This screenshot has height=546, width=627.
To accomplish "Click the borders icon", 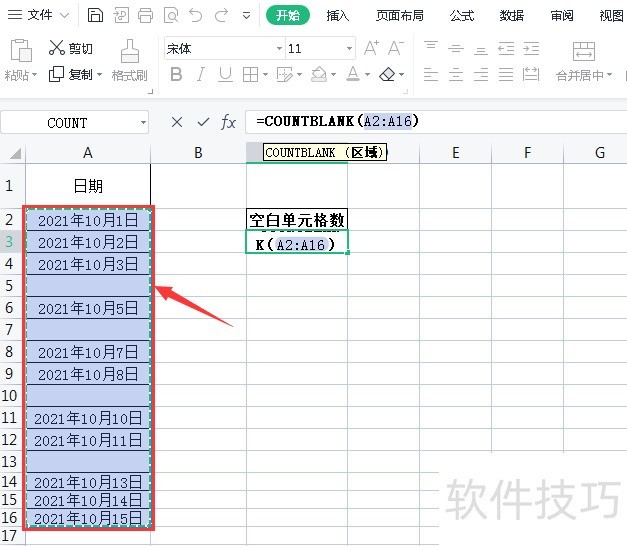I will coord(250,74).
